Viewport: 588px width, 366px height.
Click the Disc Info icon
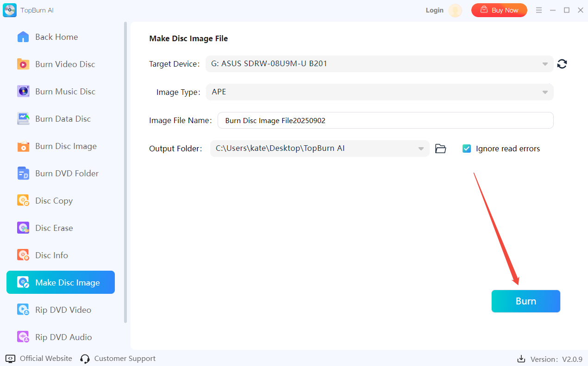tap(23, 255)
